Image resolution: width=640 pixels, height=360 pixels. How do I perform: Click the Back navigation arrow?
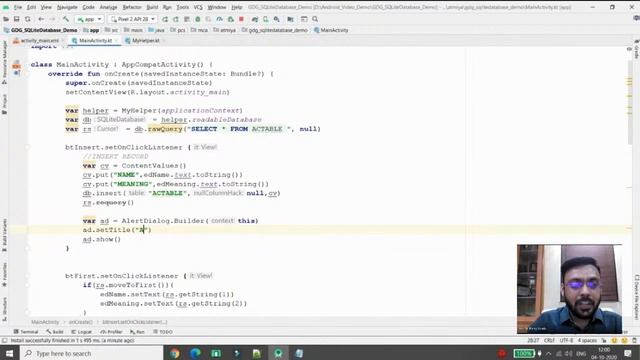[x=41, y=19]
